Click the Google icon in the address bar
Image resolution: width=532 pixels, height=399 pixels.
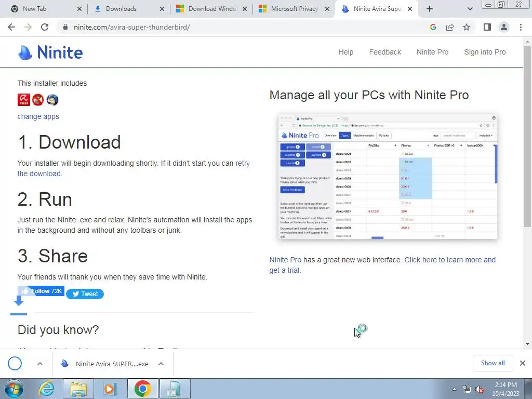tap(433, 27)
